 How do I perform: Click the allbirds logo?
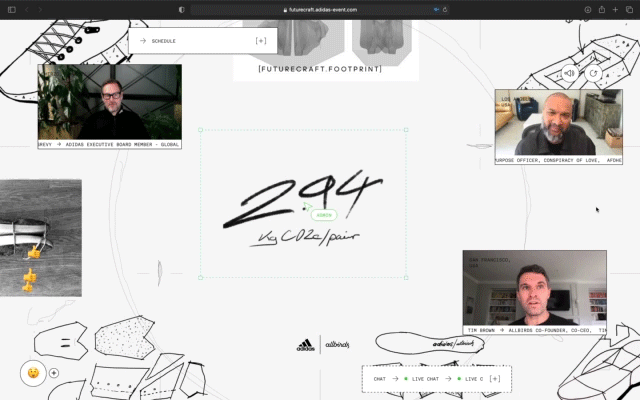[x=337, y=345]
